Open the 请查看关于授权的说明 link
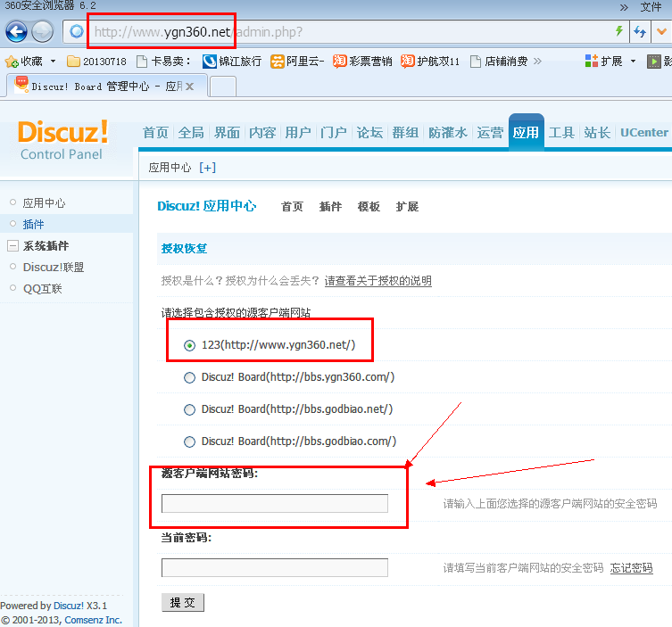The height and width of the screenshot is (627, 672). [378, 281]
